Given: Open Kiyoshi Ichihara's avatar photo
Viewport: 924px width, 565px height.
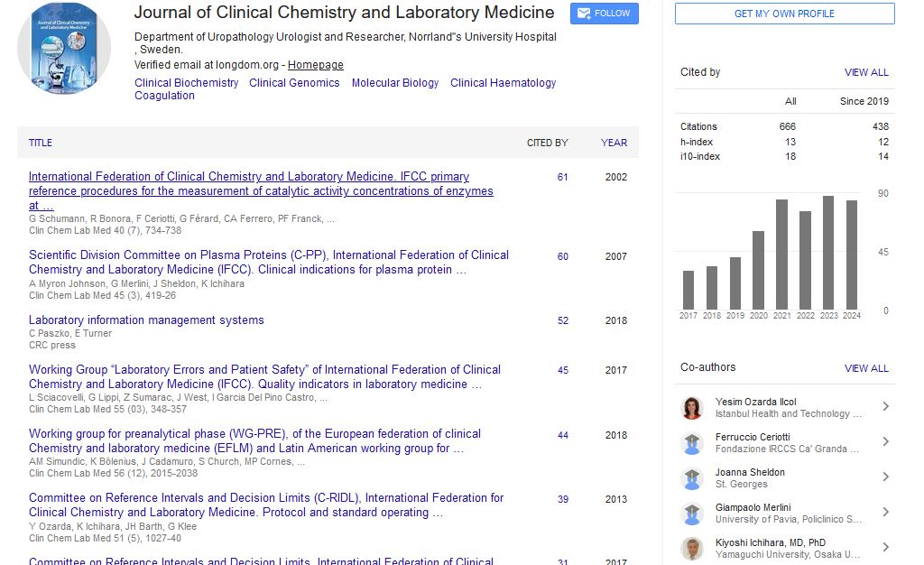Looking at the screenshot, I should (x=692, y=549).
